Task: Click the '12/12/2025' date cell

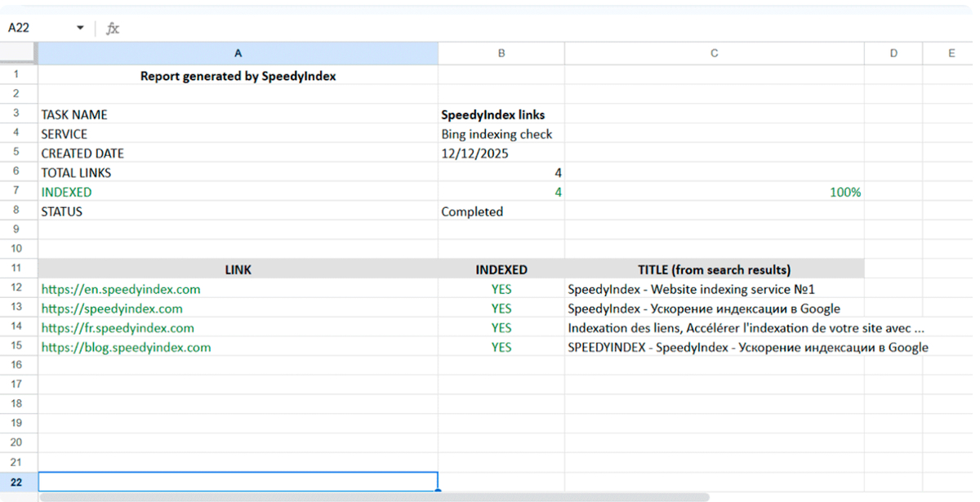Action: (x=501, y=153)
